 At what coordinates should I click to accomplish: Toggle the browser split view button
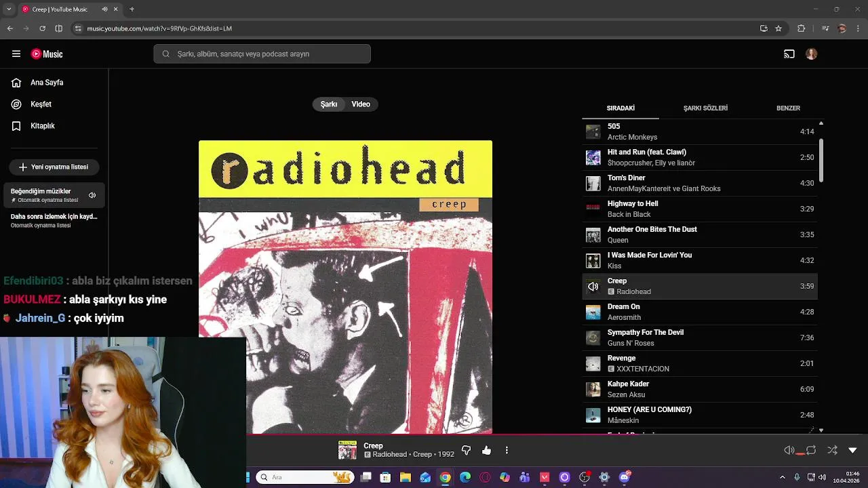click(x=59, y=28)
